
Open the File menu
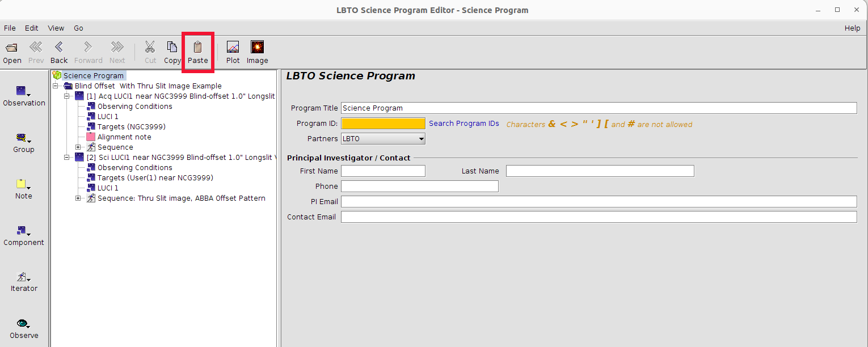10,28
